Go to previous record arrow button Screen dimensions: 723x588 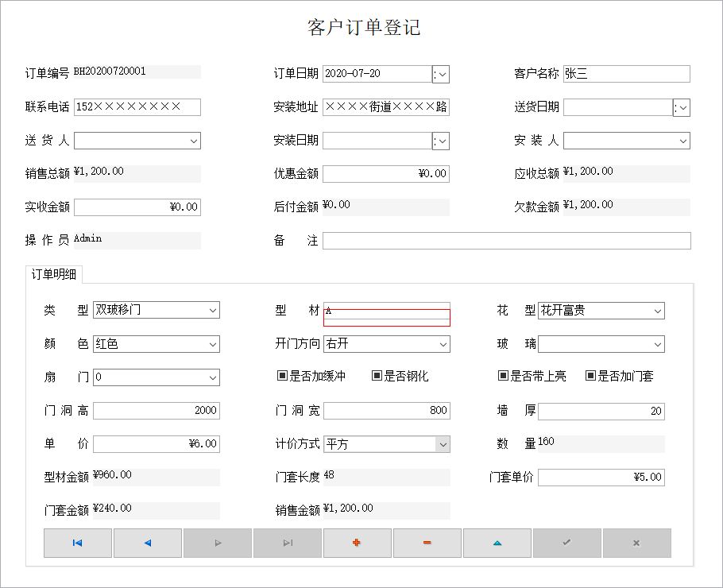(x=148, y=543)
